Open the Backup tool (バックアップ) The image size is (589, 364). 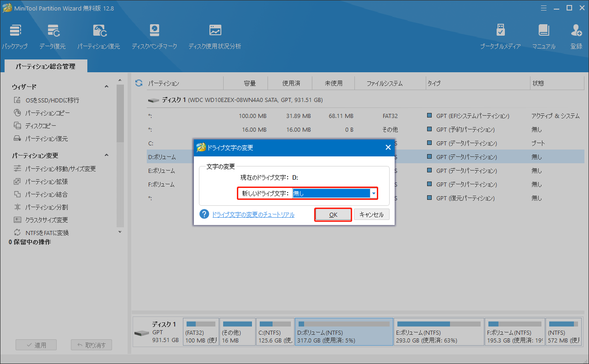pyautogui.click(x=15, y=37)
